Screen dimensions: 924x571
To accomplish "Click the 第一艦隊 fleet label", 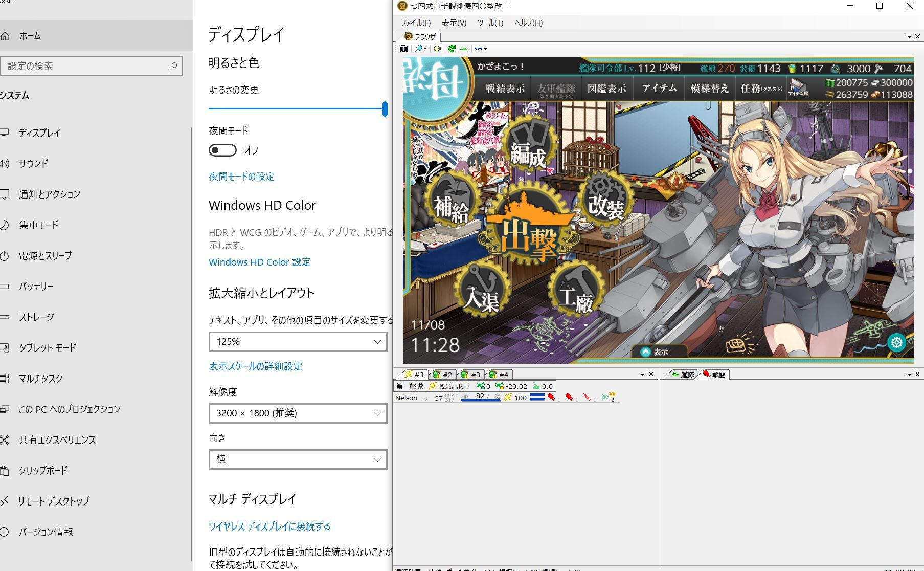I will [410, 386].
